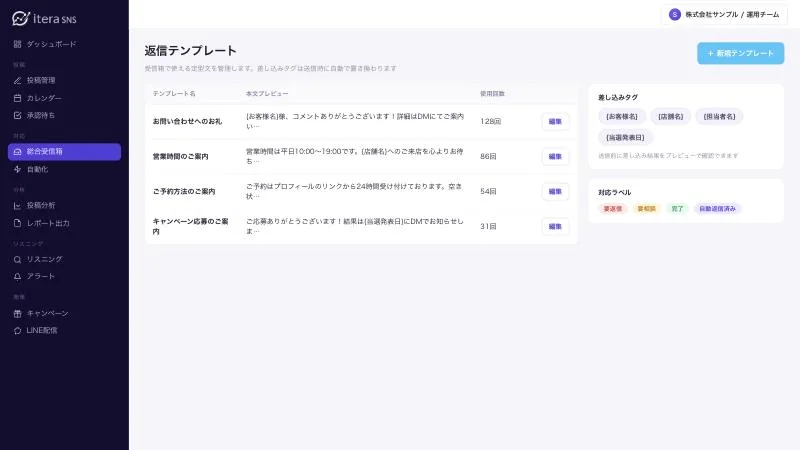Select template name キャンペーン応募のご案内

point(190,227)
